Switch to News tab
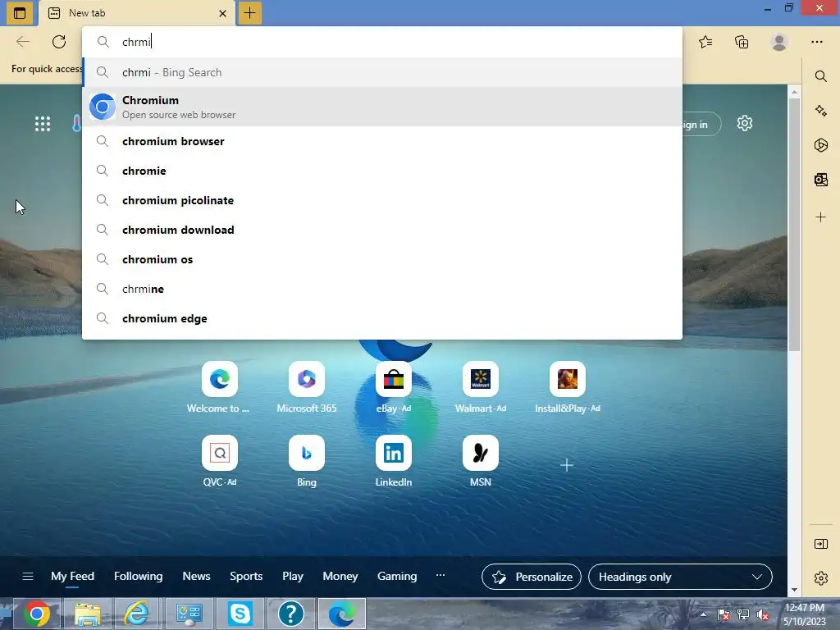840x630 pixels. [196, 577]
